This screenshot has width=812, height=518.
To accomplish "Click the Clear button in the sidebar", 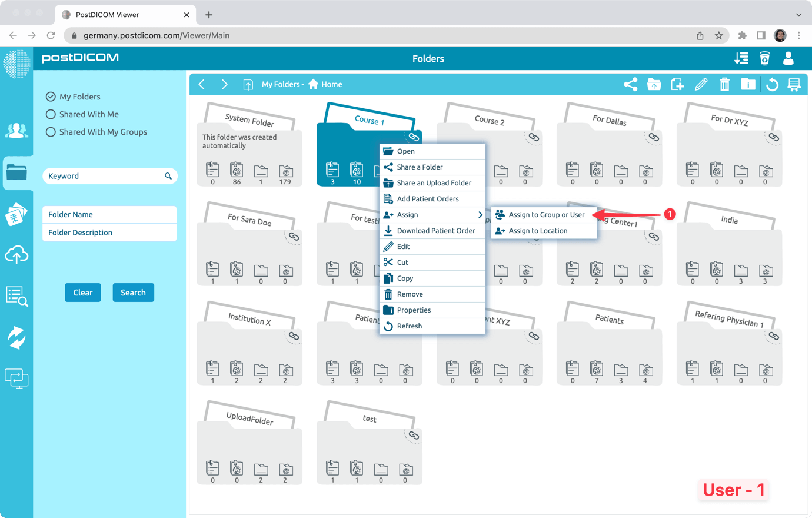I will [x=82, y=293].
